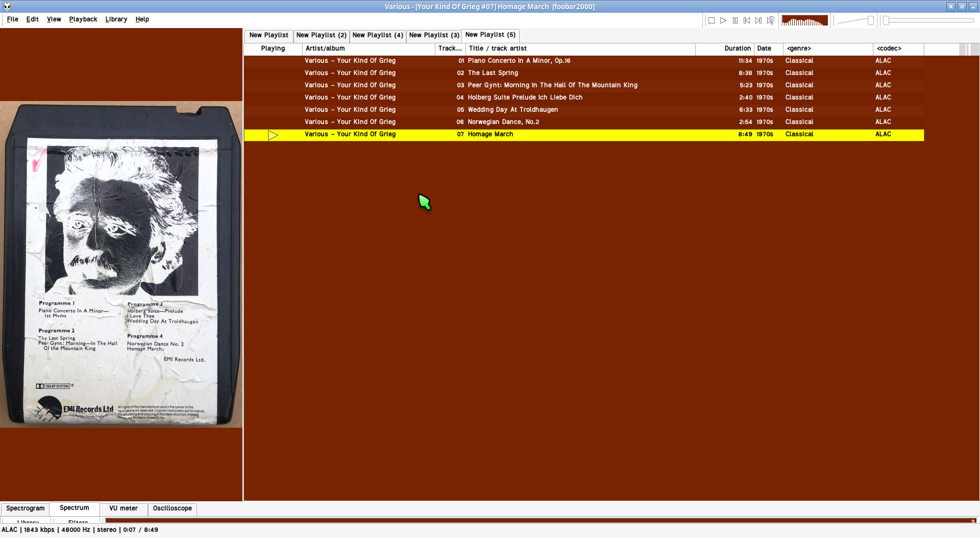Open the Oscilloscope tab
Image resolution: width=980 pixels, height=538 pixels.
tap(172, 508)
